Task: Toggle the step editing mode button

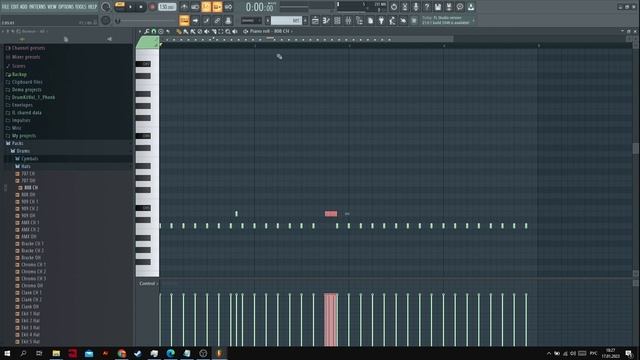Action: click(207, 20)
